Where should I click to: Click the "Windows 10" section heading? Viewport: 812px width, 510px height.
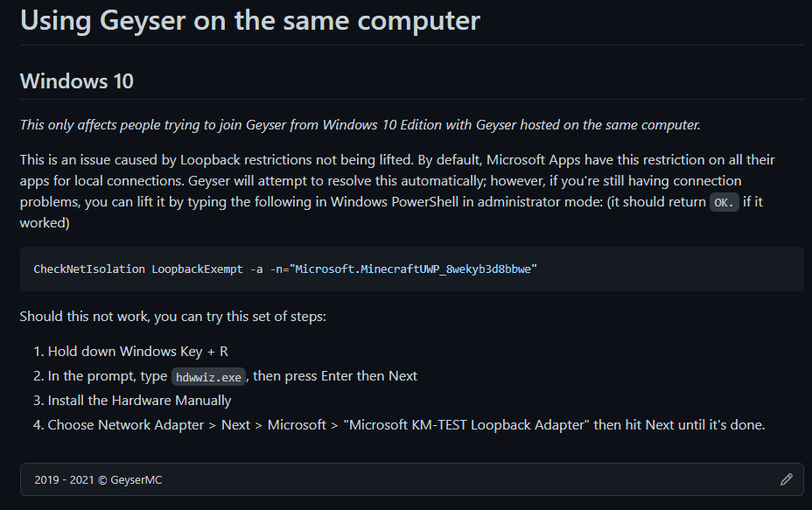pos(77,81)
